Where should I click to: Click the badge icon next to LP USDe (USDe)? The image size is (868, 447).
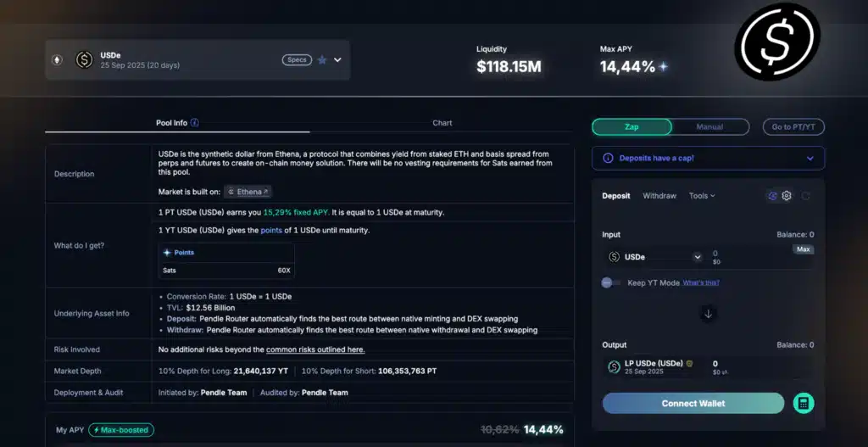[x=690, y=363]
